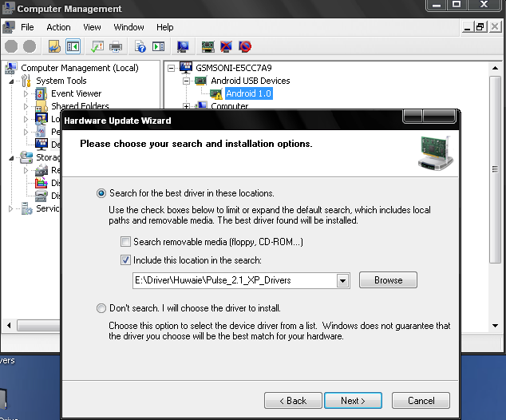506x420 pixels.
Task: Click the Uninstall device toolbar icon
Action: pos(226,47)
